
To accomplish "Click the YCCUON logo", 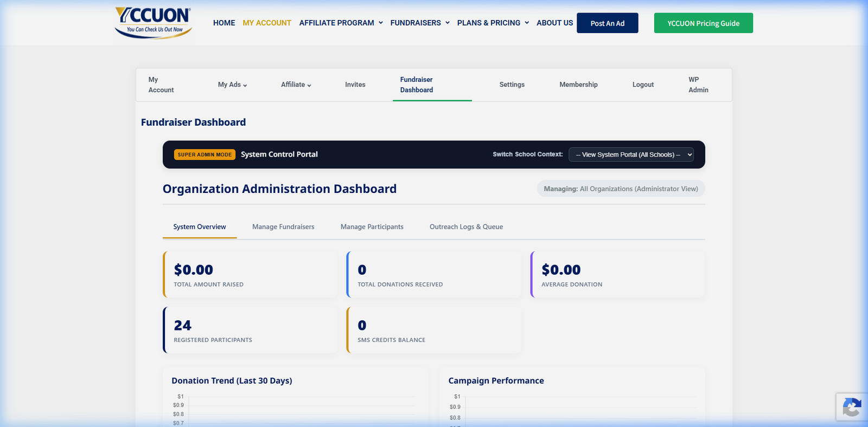I will pos(154,22).
